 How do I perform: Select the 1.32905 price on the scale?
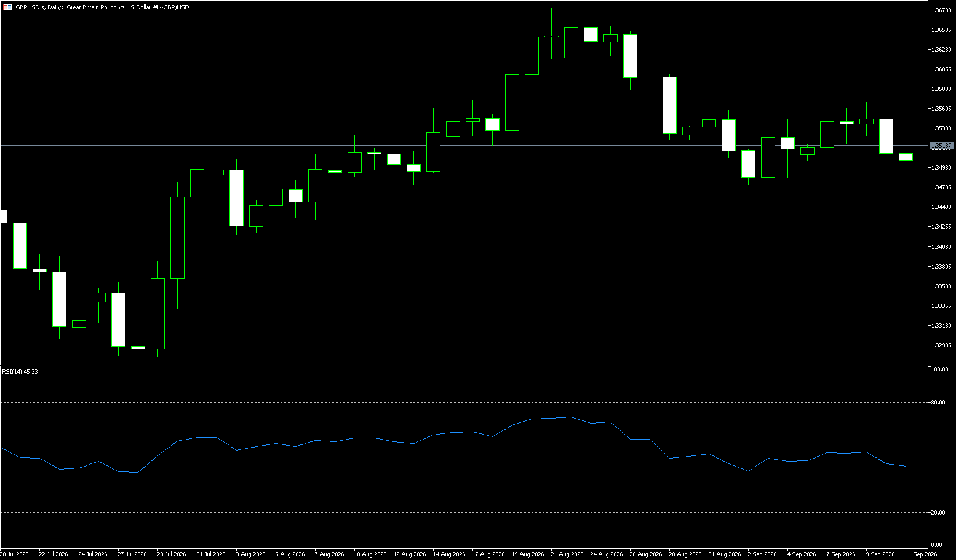click(x=941, y=345)
